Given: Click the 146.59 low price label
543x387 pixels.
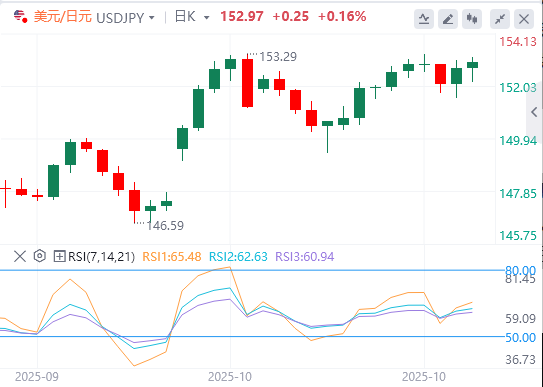Looking at the screenshot, I should [165, 226].
